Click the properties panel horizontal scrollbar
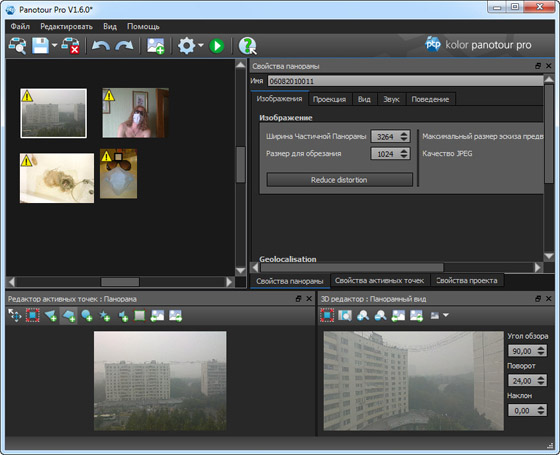560x455 pixels. click(x=352, y=267)
